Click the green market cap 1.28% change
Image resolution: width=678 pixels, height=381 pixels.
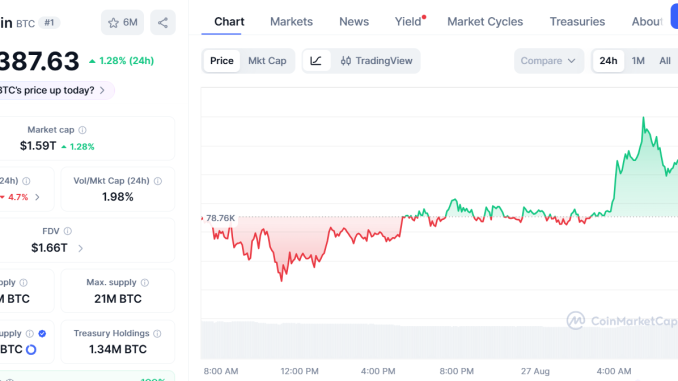78,147
